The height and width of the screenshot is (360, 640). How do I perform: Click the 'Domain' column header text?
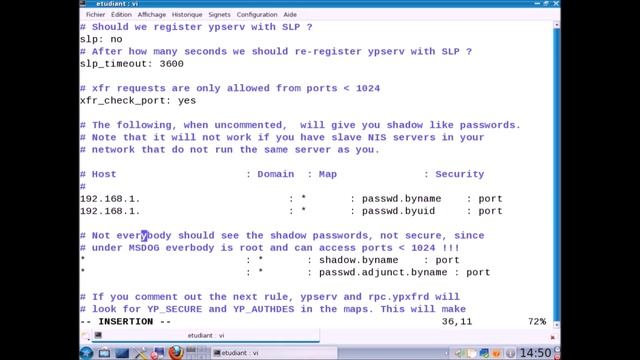point(276,174)
